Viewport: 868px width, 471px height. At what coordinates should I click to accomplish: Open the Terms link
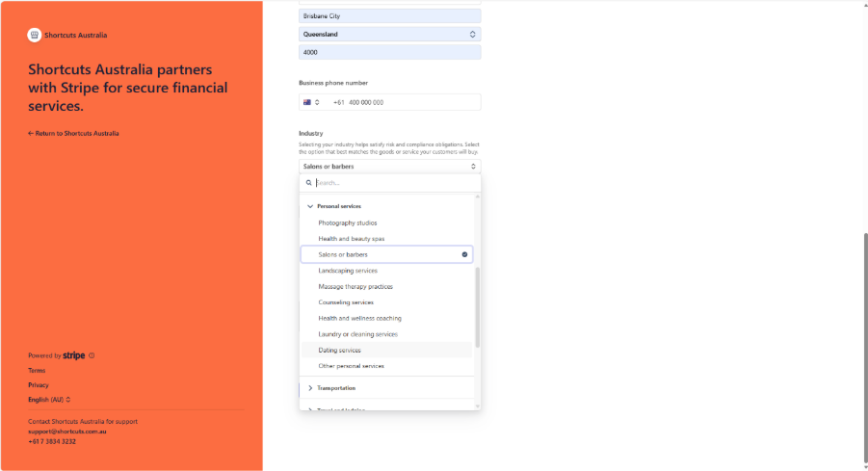point(37,370)
